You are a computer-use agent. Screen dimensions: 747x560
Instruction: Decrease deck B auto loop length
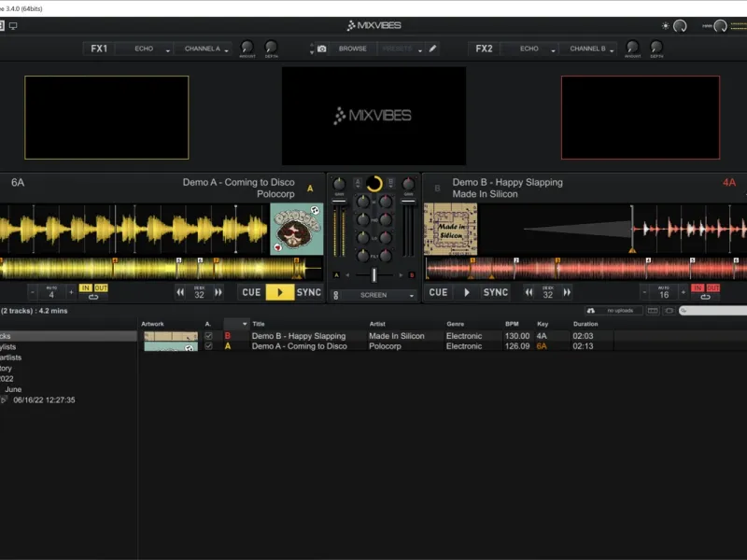click(x=644, y=292)
